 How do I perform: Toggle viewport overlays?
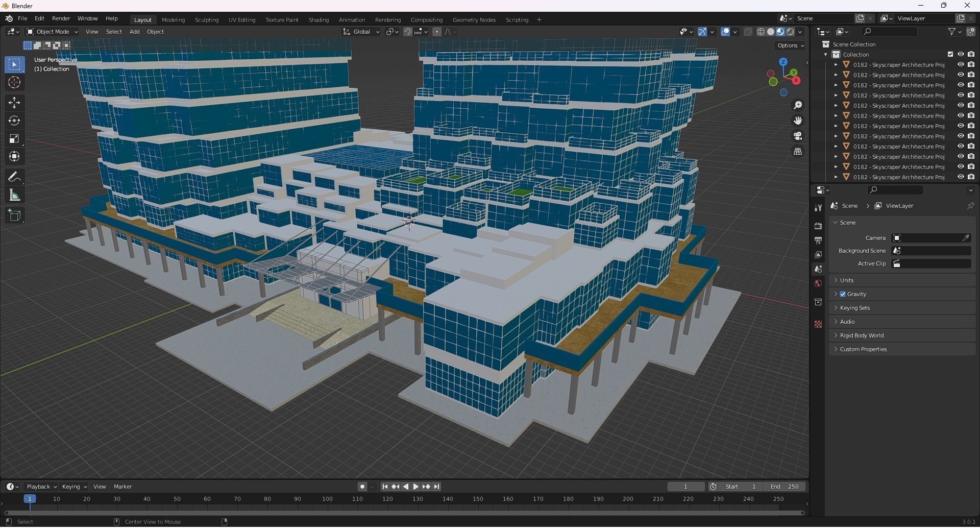(725, 32)
